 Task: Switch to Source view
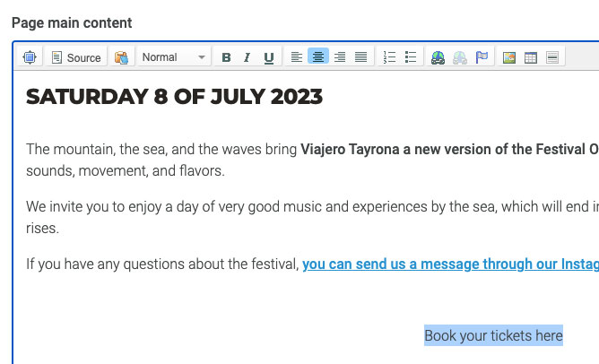pos(75,57)
